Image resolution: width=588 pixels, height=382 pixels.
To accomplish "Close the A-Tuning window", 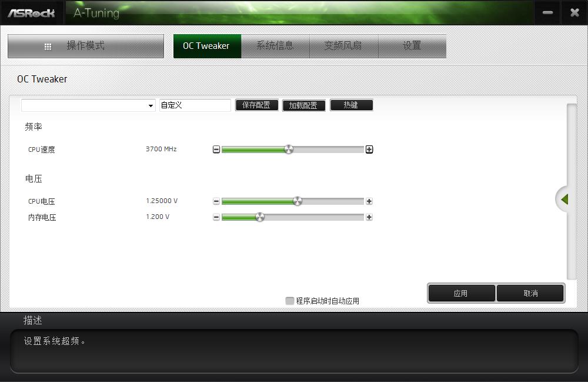I will [x=574, y=13].
